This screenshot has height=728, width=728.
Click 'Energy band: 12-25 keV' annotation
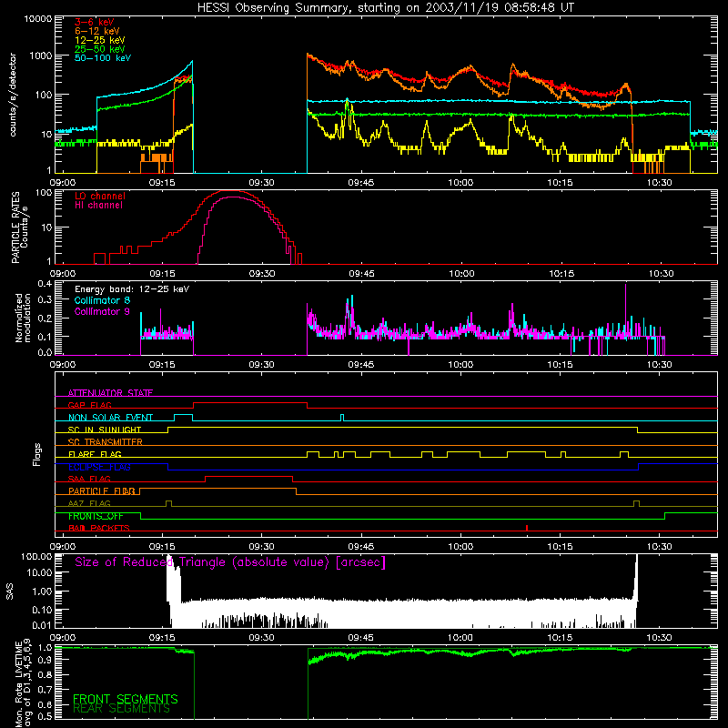(x=132, y=289)
